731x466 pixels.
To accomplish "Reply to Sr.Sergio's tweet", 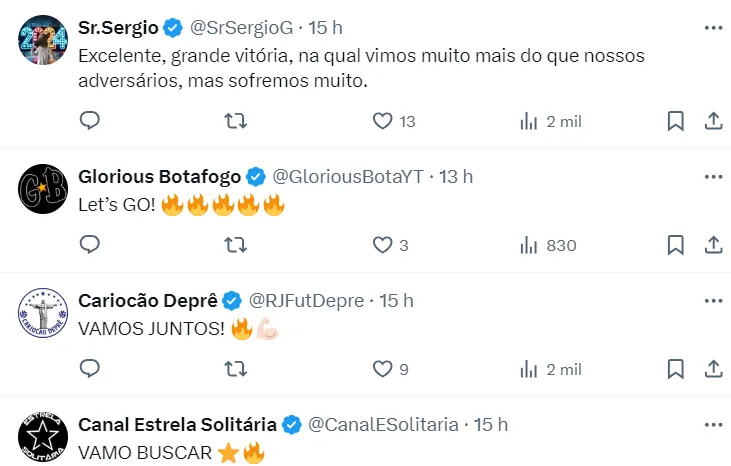I will [x=89, y=121].
